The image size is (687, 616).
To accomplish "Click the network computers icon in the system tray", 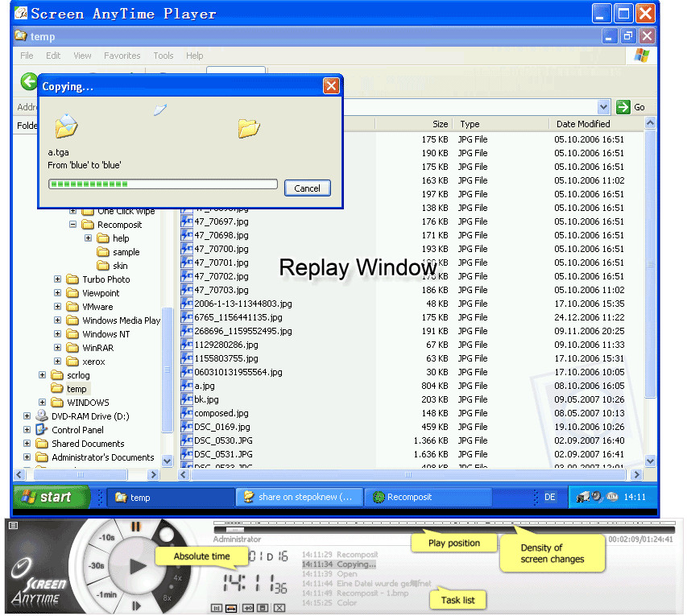I will pyautogui.click(x=583, y=497).
